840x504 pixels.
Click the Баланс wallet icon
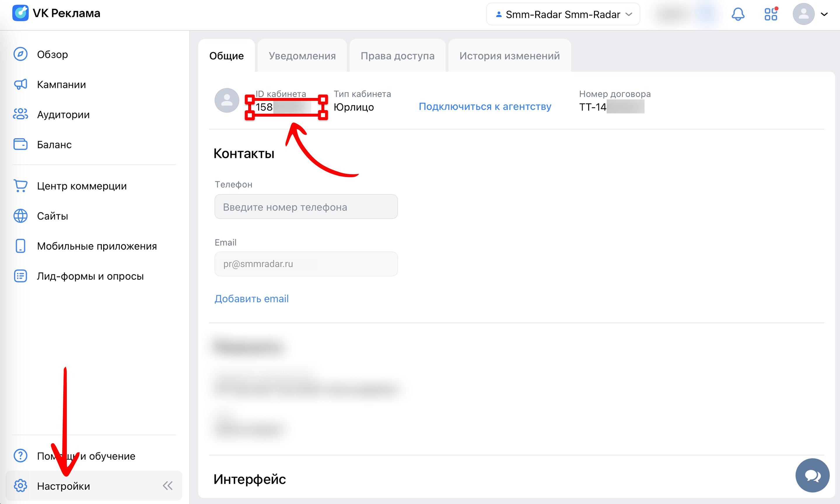pyautogui.click(x=20, y=144)
